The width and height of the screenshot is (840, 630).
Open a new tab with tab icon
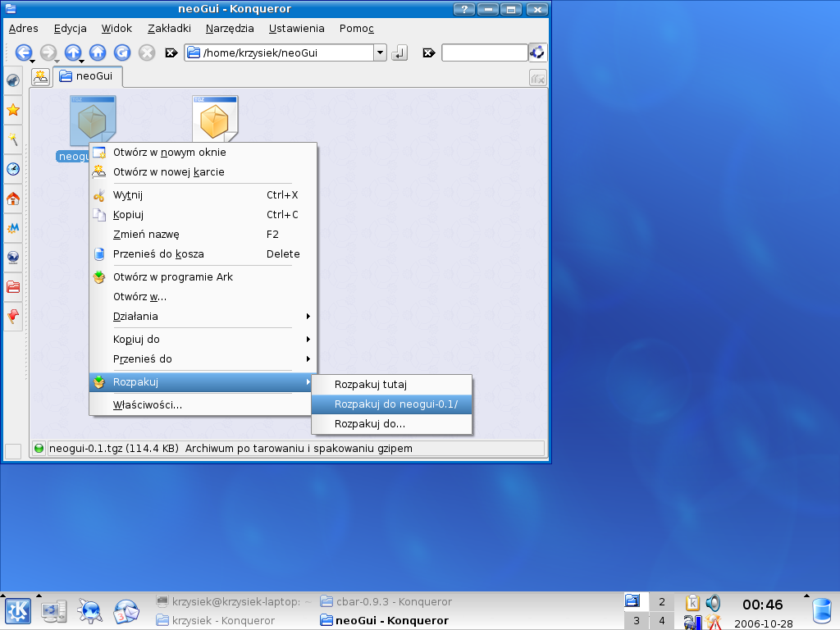click(x=41, y=77)
